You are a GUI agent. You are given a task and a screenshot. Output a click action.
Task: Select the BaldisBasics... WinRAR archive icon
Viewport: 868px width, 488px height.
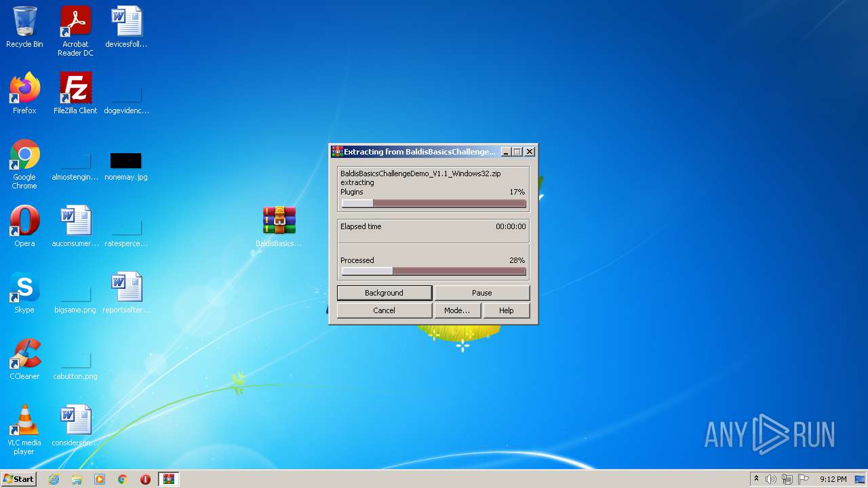[279, 226]
